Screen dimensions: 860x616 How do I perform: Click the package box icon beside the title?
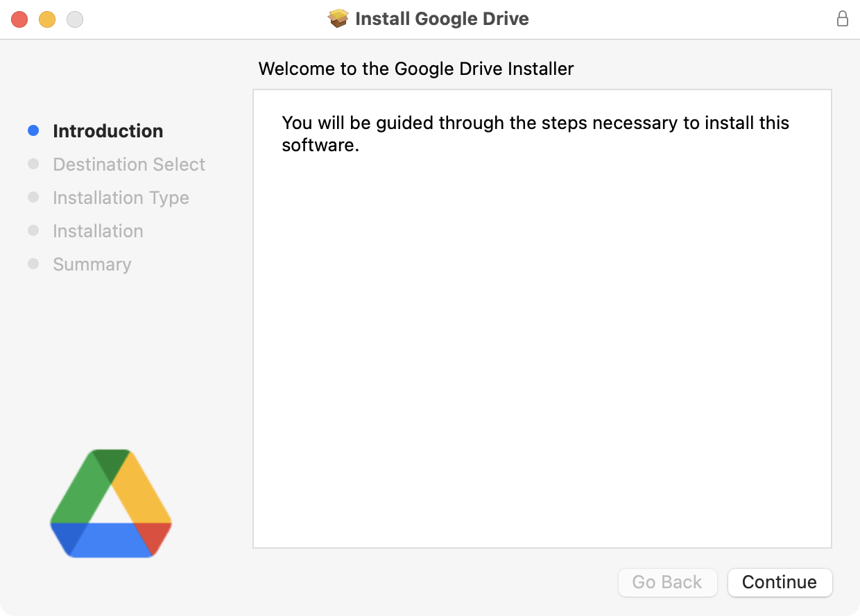tap(338, 19)
